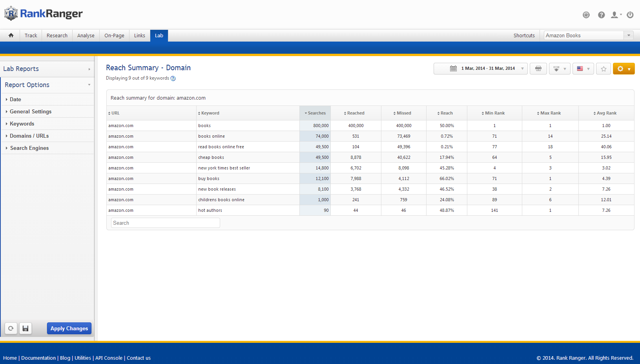The height and width of the screenshot is (364, 640).
Task: Add report to favorites with star icon
Action: (x=604, y=69)
